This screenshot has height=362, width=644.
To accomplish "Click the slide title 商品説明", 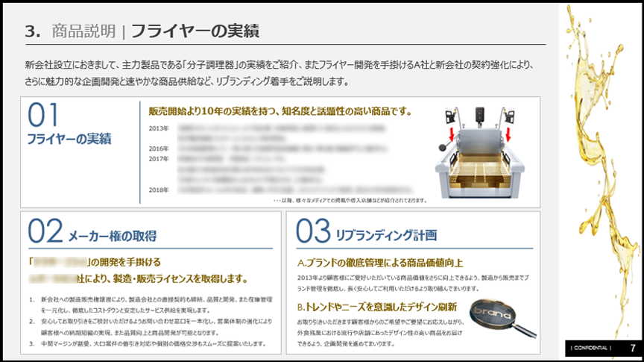I will (83, 31).
